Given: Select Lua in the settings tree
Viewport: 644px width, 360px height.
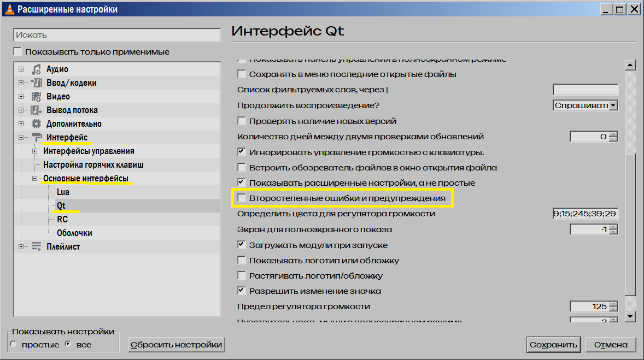Looking at the screenshot, I should point(63,192).
